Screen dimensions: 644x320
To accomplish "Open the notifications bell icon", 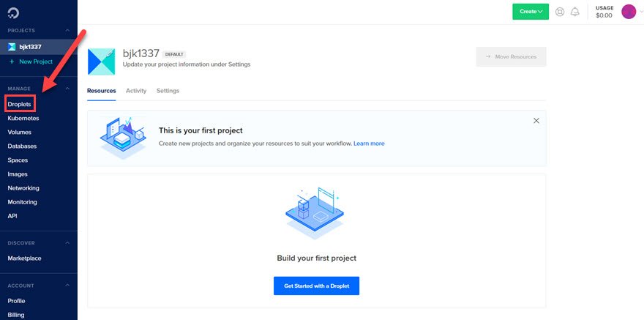I will [575, 12].
